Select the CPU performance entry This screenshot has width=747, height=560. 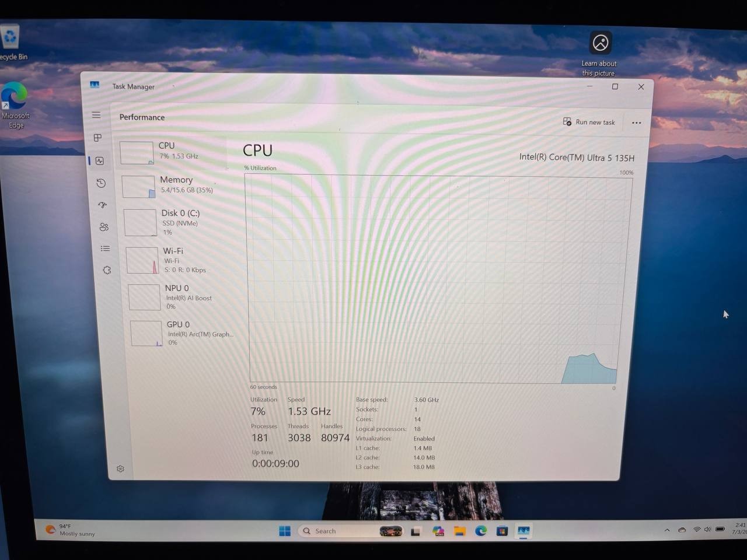coord(172,153)
